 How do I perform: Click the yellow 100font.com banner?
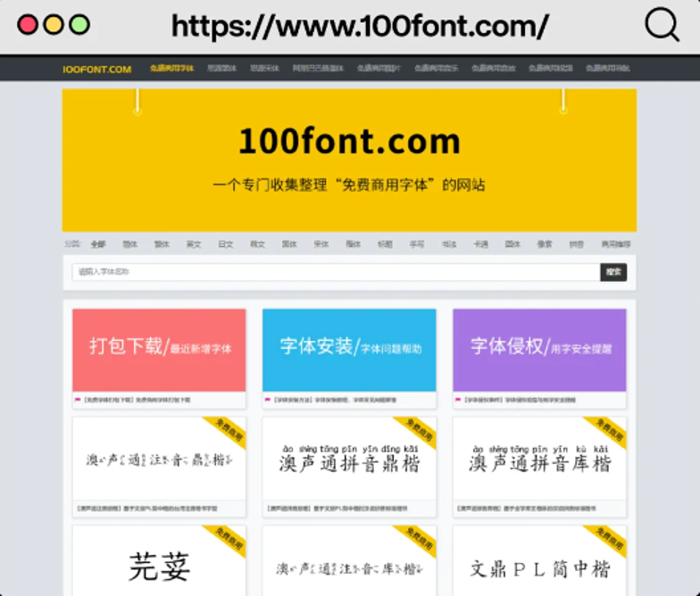tap(349, 161)
